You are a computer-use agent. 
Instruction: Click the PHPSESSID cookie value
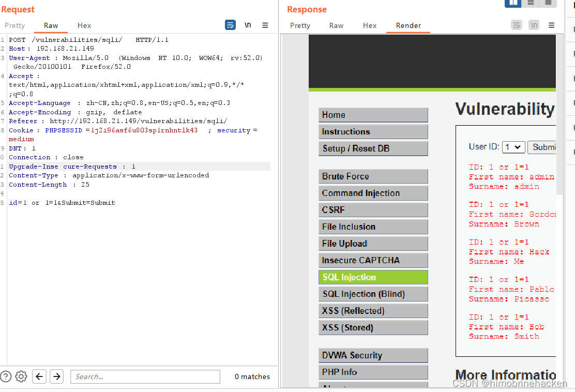pos(144,130)
